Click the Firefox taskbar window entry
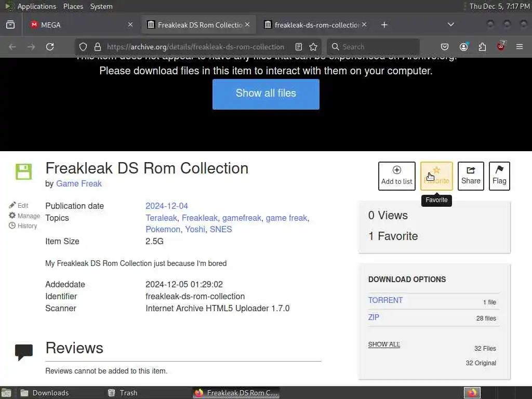The width and height of the screenshot is (532, 399). pos(236,393)
